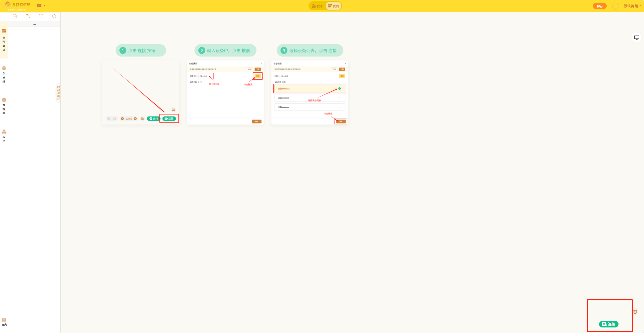Open the 默认群组 group dropdown
This screenshot has height=333, width=644.
coord(632,6)
